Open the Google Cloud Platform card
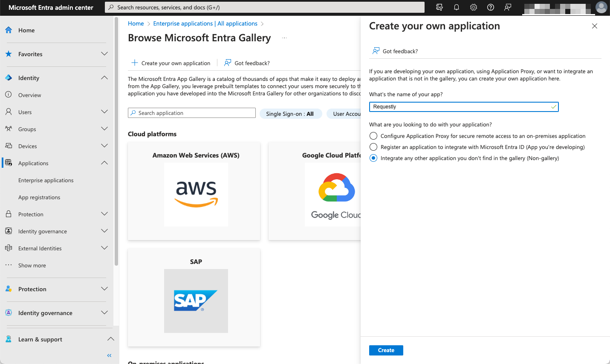Screen dimensions: 610x364 [315, 191]
